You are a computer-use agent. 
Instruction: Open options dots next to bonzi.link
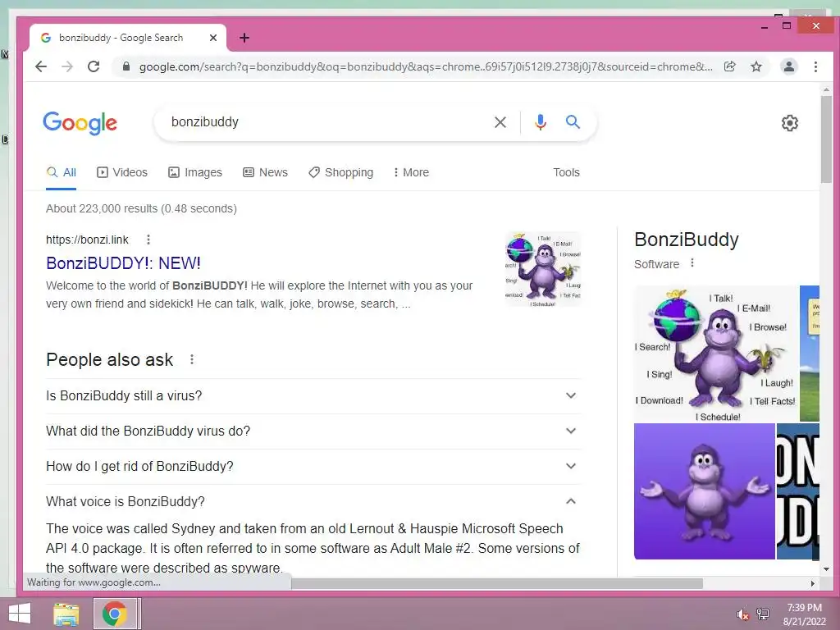[x=148, y=240]
